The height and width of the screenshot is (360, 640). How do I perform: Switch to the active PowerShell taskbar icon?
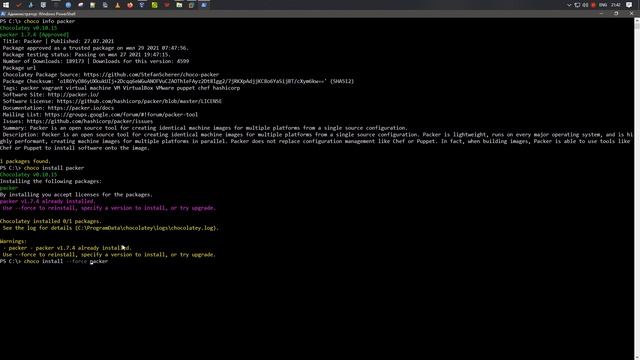tap(204, 5)
